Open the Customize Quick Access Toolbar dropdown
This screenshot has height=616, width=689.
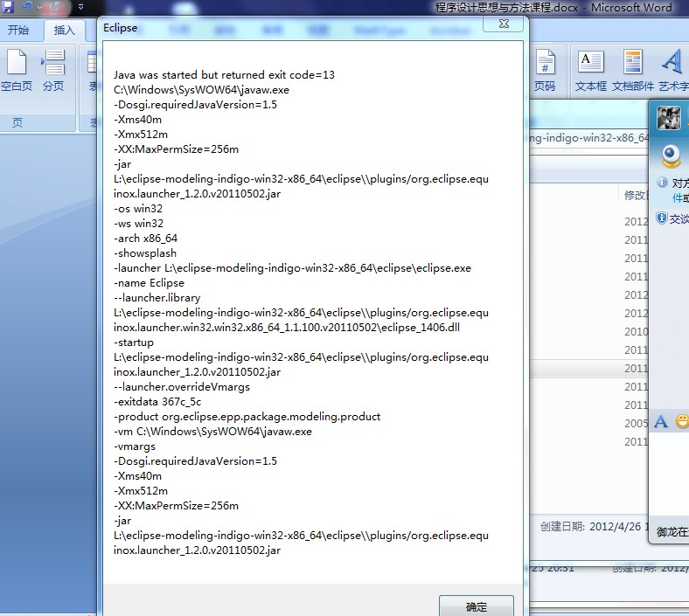[x=80, y=7]
